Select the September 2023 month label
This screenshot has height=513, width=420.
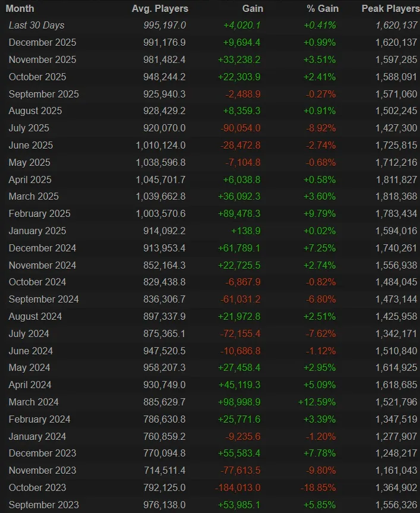pyautogui.click(x=43, y=505)
